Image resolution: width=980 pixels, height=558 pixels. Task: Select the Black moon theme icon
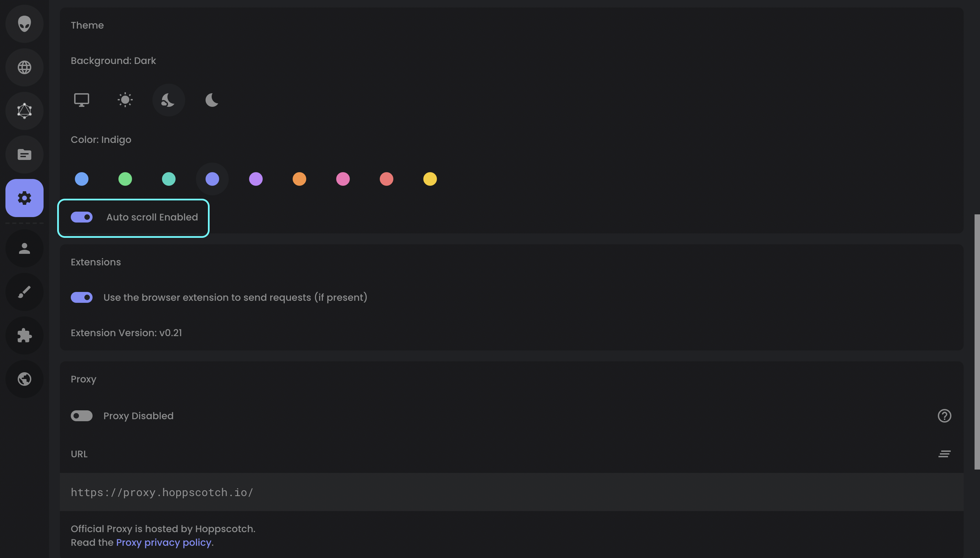coord(212,100)
